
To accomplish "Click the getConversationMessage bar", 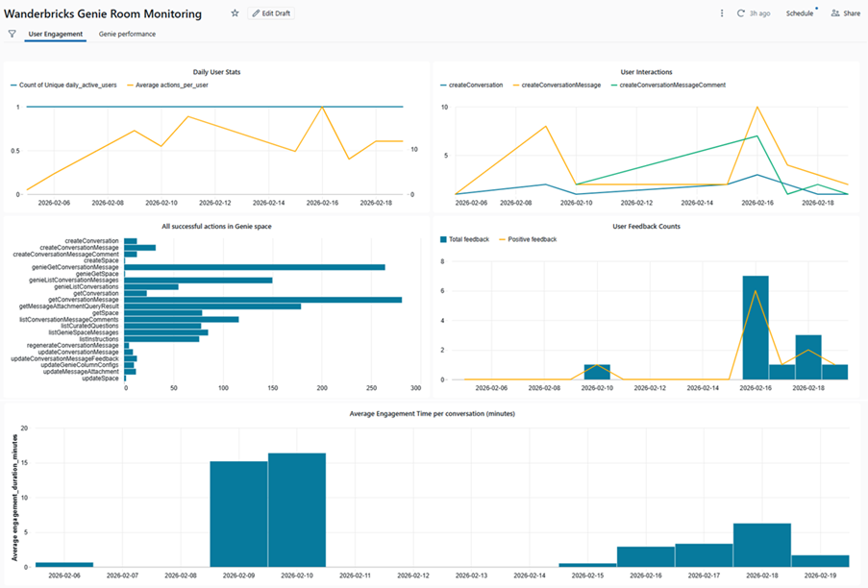I will point(263,300).
